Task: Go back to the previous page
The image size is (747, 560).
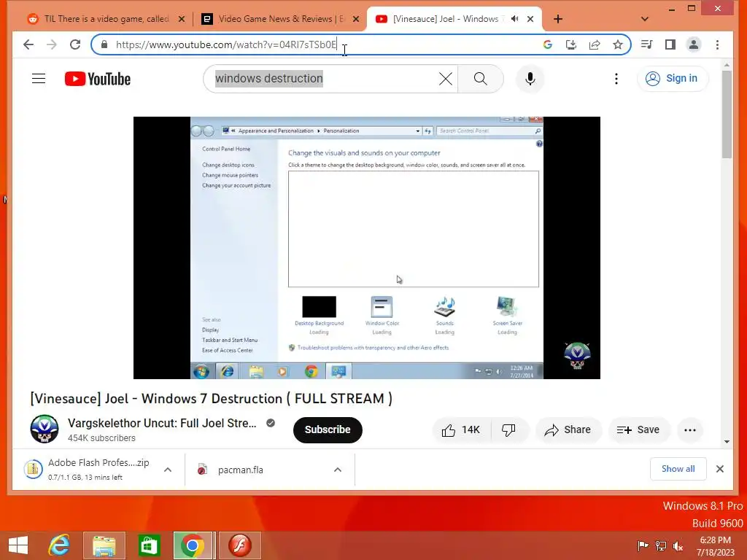Action: pos(28,44)
